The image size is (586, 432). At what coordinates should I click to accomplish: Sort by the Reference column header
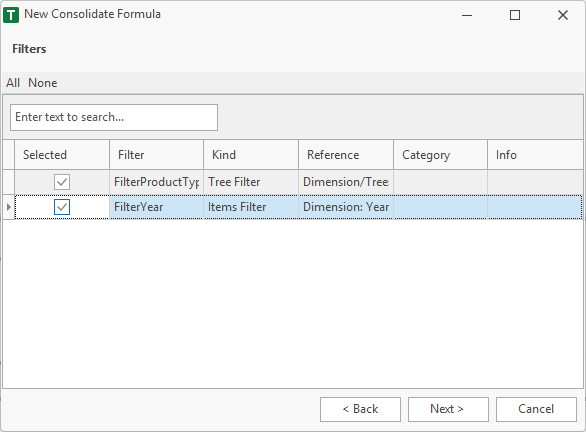pyautogui.click(x=346, y=155)
